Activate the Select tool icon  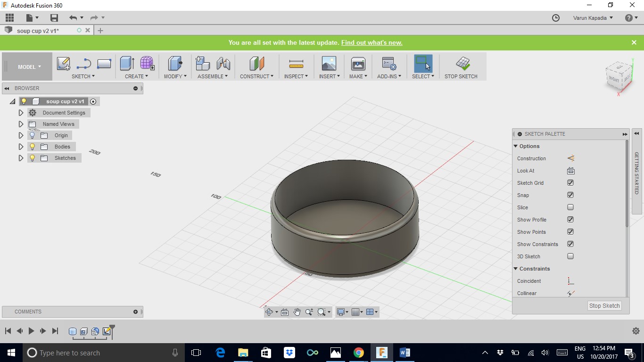(423, 63)
